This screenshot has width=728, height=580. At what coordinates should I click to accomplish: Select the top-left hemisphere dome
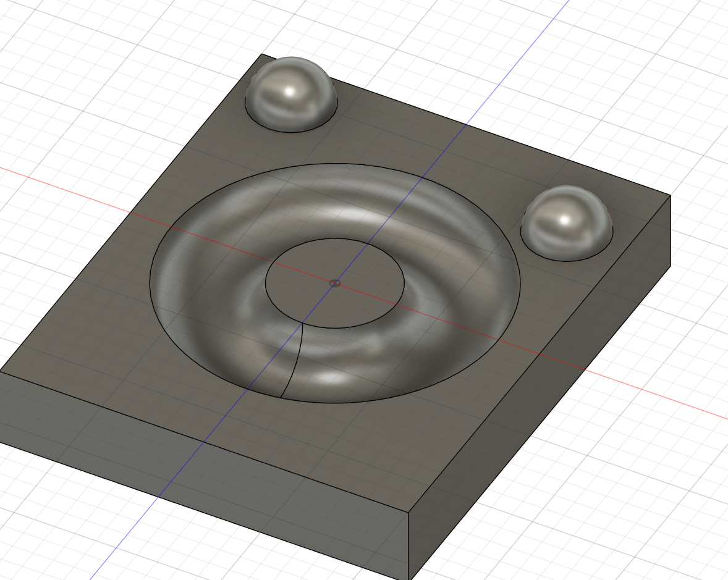click(x=290, y=93)
